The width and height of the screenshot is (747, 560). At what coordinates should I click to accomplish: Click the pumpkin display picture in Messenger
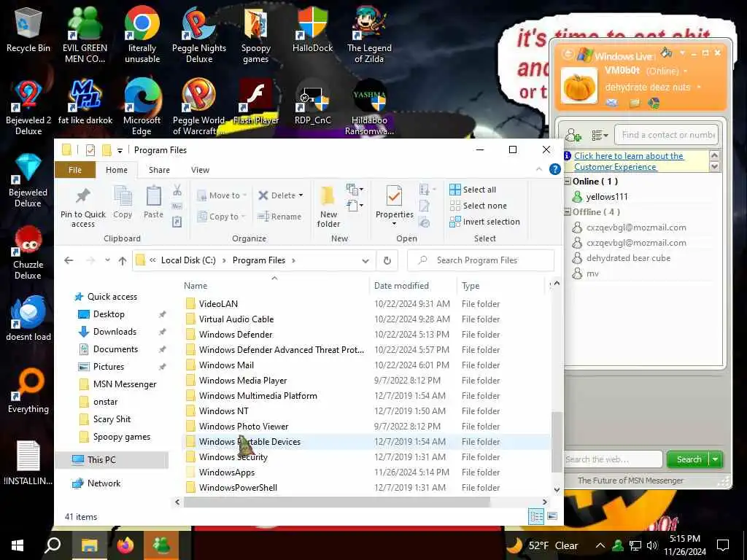[578, 86]
